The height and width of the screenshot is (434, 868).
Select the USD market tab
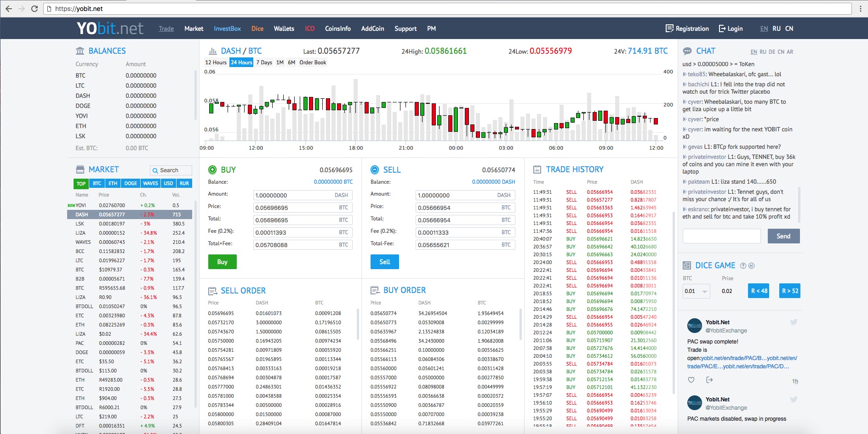pos(168,183)
